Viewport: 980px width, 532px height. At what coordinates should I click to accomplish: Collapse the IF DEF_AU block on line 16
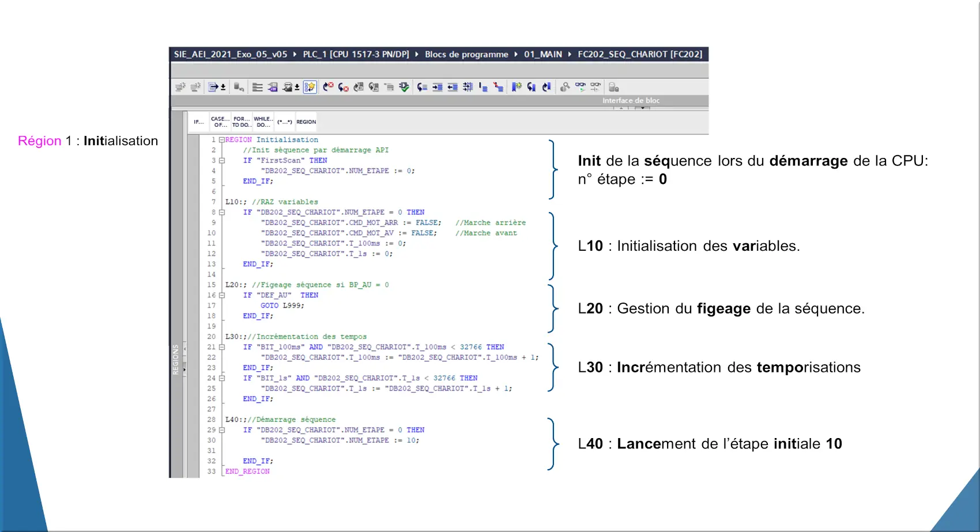(221, 296)
